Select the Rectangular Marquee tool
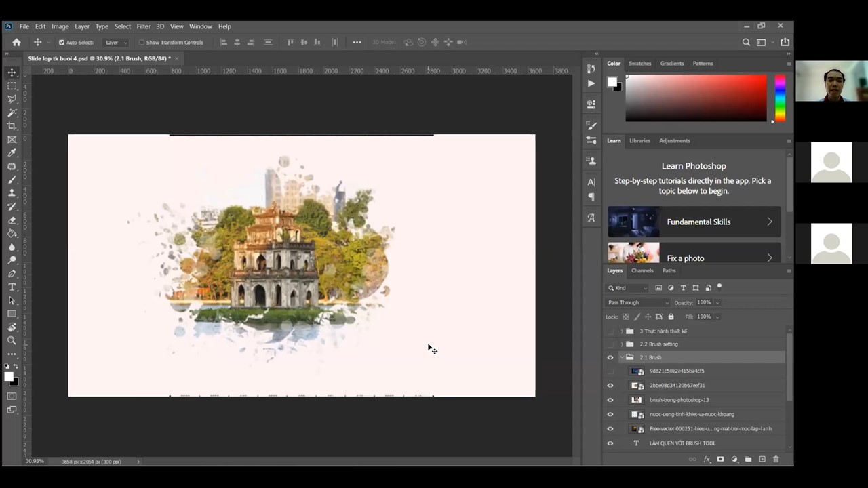This screenshot has width=868, height=488. point(12,86)
